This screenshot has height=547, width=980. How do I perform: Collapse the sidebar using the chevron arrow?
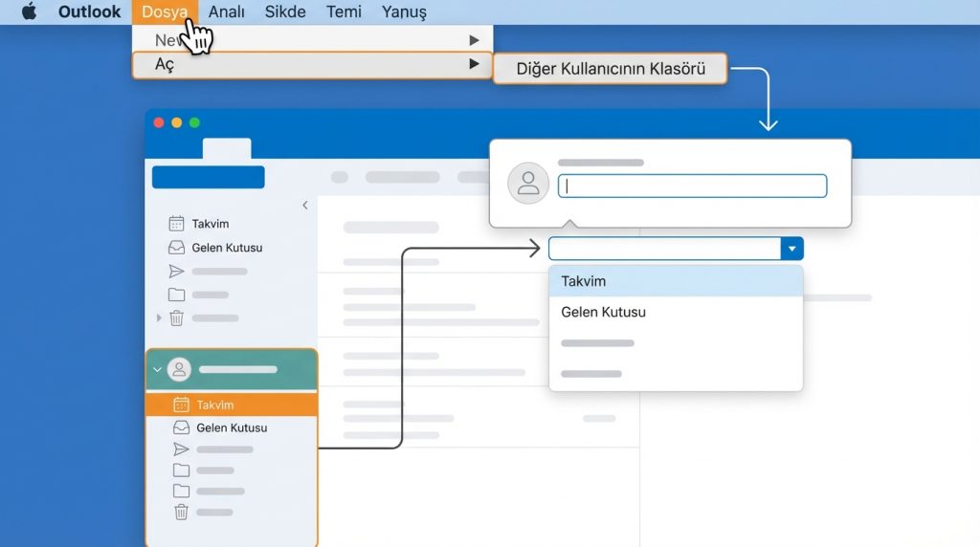[305, 205]
